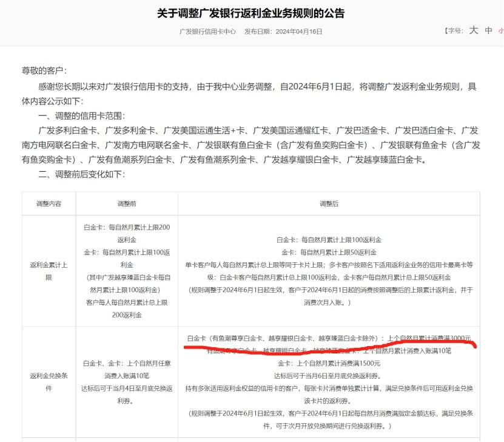
Task: Click the paragraph line starting 感谢您长期以来
Action: click(249, 93)
